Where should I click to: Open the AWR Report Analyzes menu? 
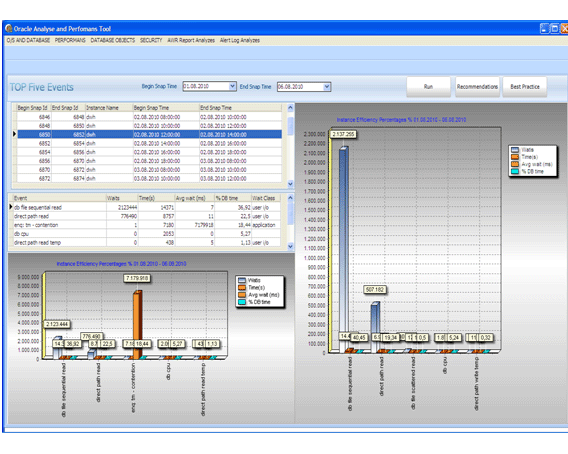(x=191, y=40)
